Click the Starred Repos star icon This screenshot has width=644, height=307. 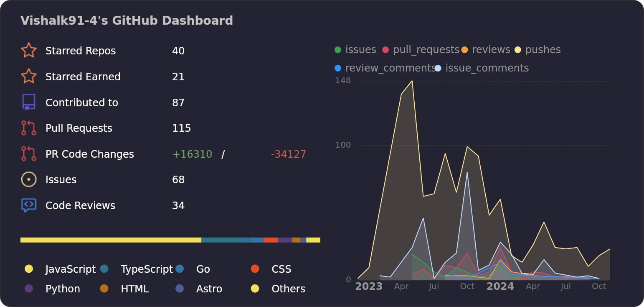pos(29,50)
